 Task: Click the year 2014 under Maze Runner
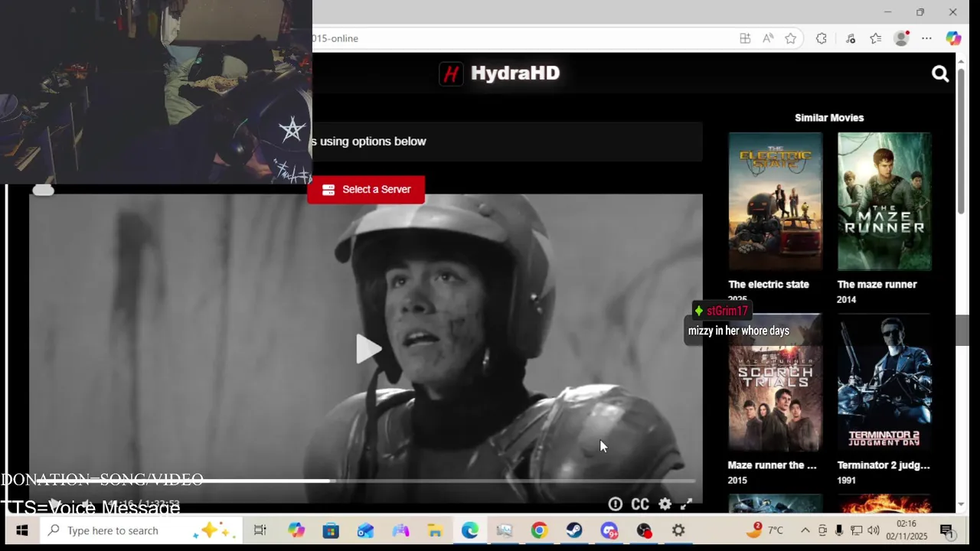846,299
